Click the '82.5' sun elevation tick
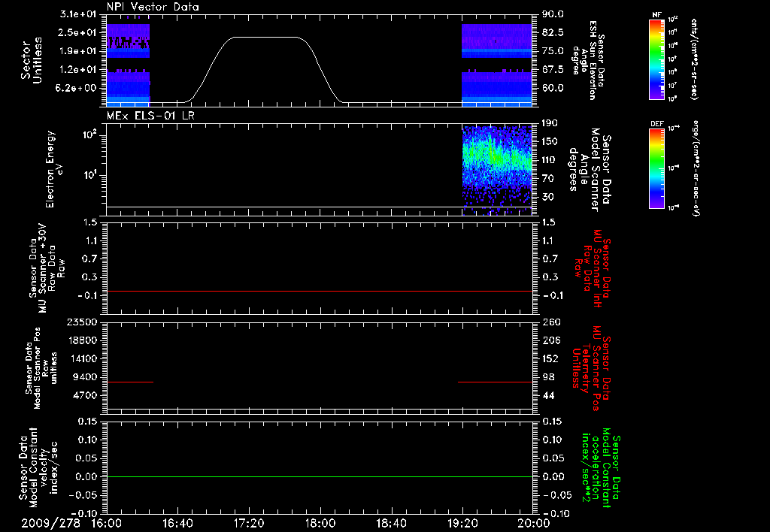 553,32
